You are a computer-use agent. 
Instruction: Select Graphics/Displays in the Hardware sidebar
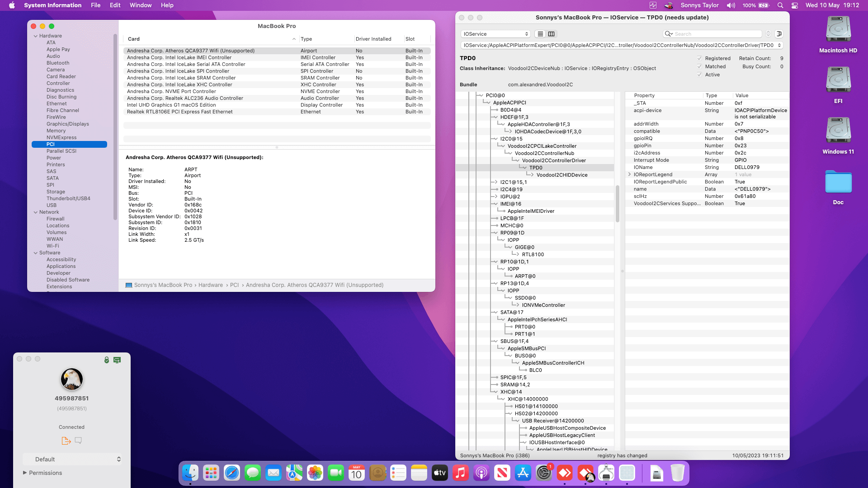[x=67, y=124]
